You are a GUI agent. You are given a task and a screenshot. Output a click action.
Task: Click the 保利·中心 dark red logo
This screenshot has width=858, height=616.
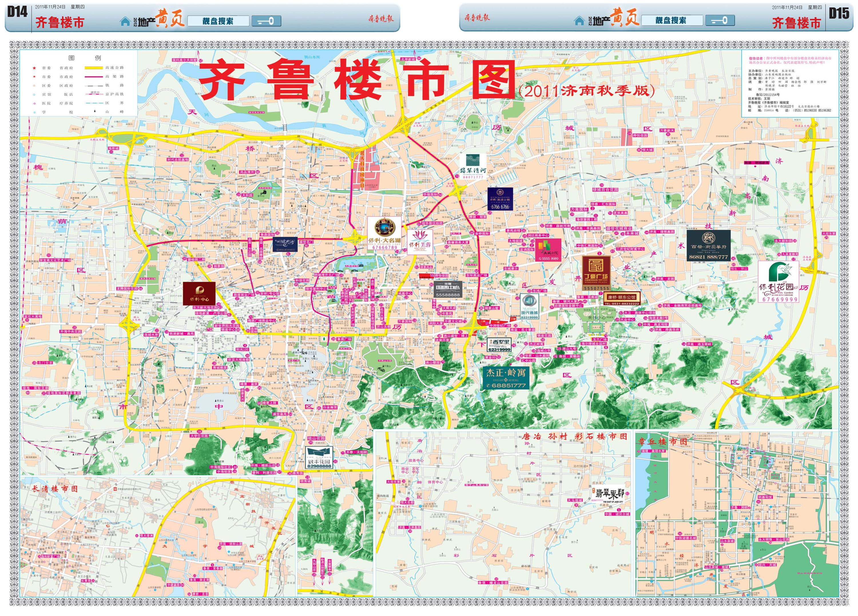[x=199, y=293]
